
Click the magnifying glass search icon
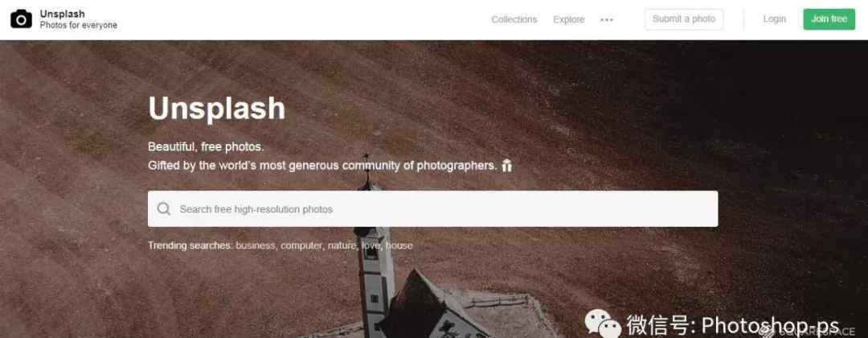(164, 209)
